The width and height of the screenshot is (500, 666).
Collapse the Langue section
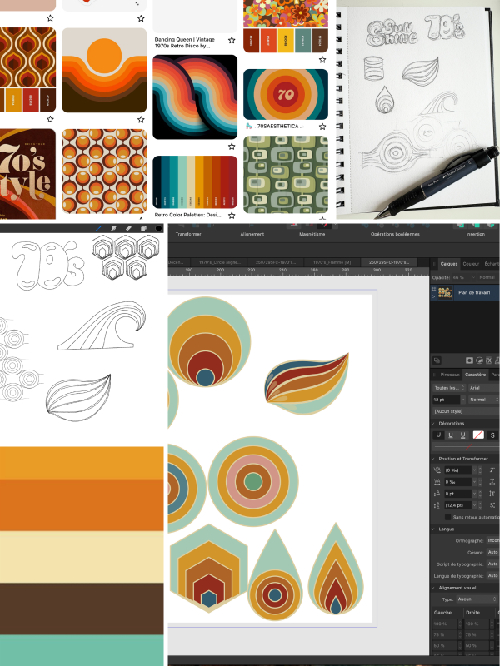(434, 529)
